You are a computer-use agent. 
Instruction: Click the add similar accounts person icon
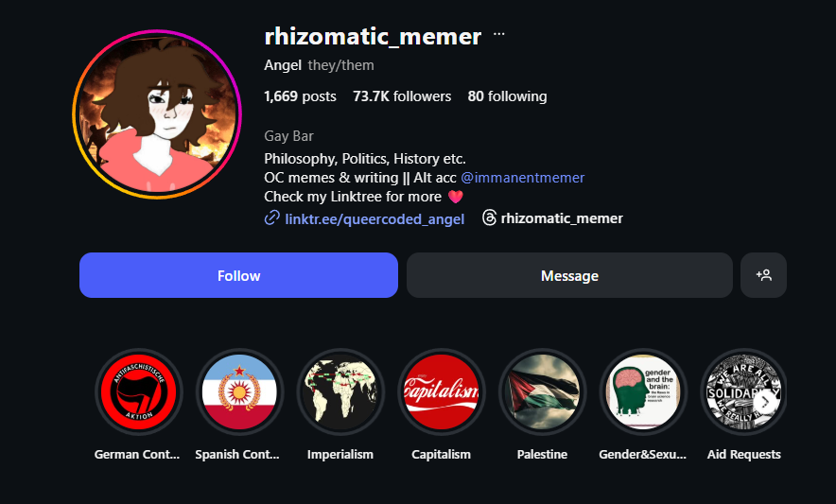[x=763, y=275]
